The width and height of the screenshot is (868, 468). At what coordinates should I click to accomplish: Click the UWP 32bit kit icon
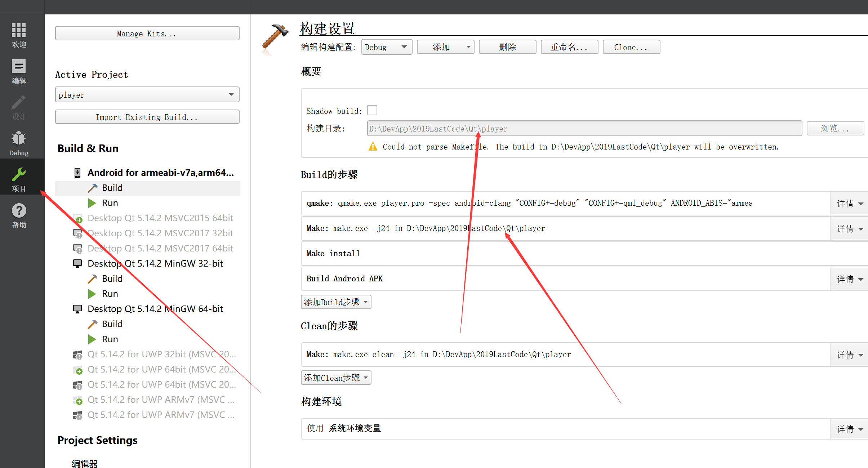[77, 355]
